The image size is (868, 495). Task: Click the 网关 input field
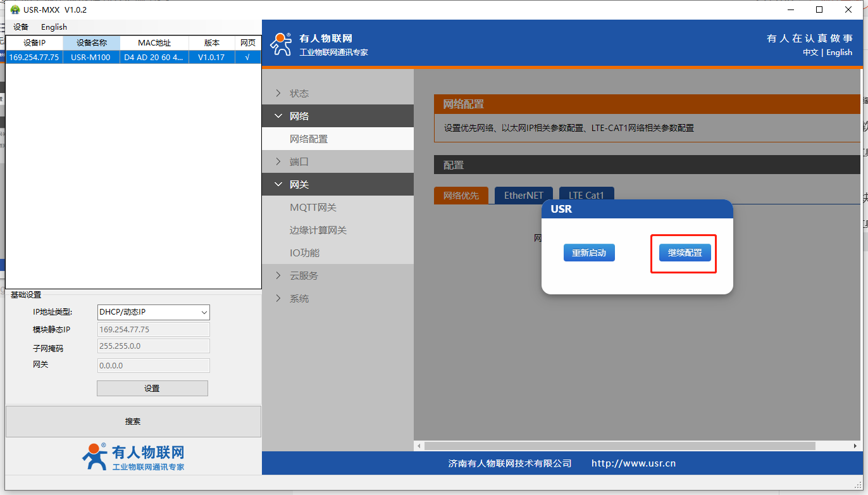[153, 365]
